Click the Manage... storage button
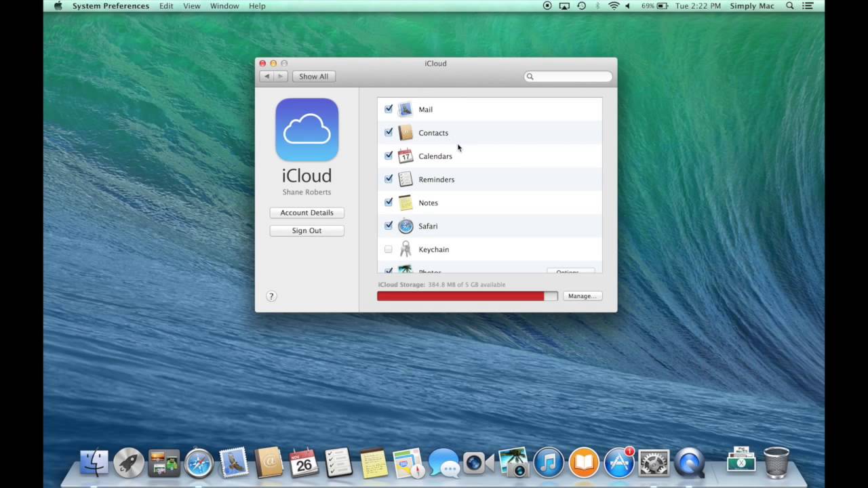 pos(582,296)
